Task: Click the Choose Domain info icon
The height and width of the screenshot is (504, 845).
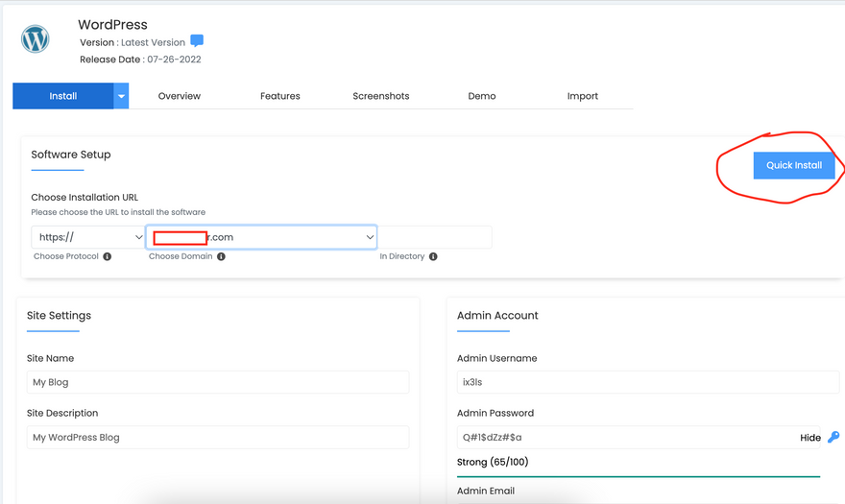Action: pos(221,257)
